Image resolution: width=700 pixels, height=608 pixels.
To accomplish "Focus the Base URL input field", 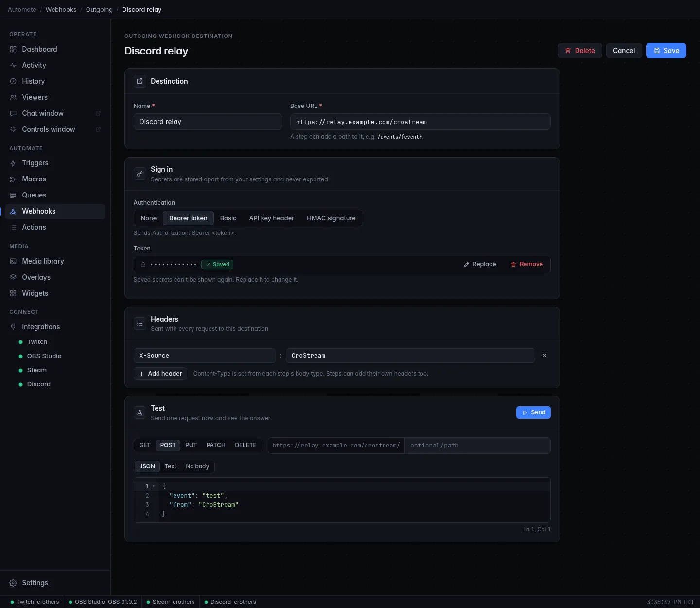I will (x=420, y=122).
